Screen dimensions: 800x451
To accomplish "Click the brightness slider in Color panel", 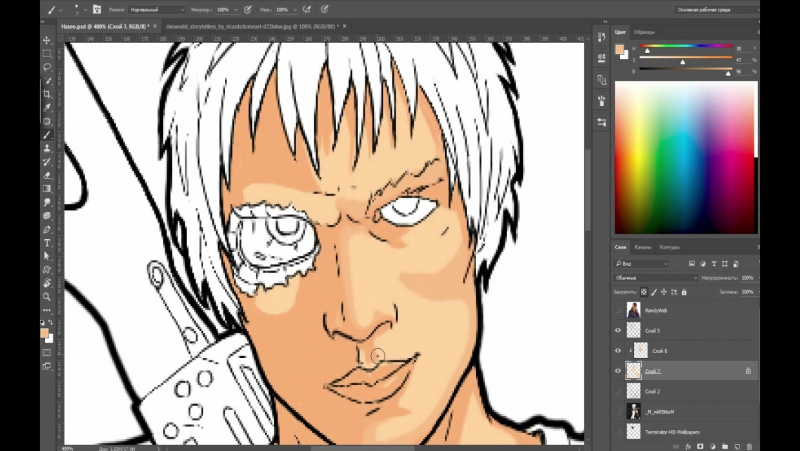I will (x=686, y=69).
